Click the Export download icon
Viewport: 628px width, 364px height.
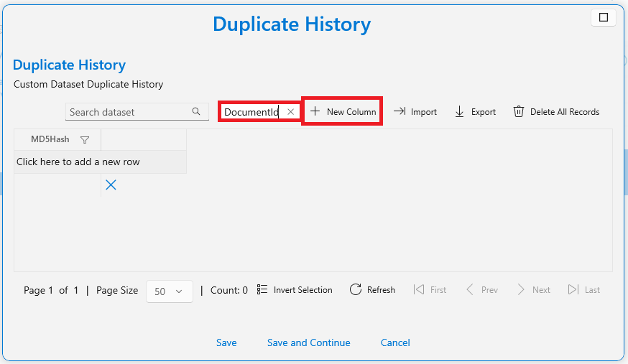(459, 111)
